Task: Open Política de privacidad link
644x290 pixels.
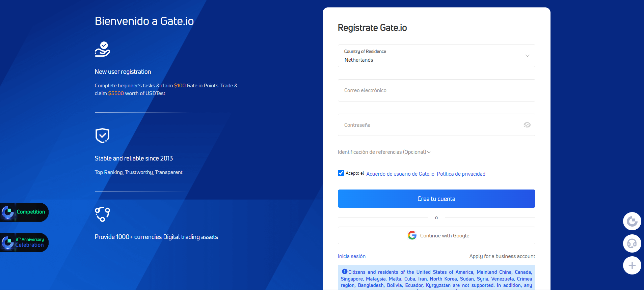Action: pos(461,174)
